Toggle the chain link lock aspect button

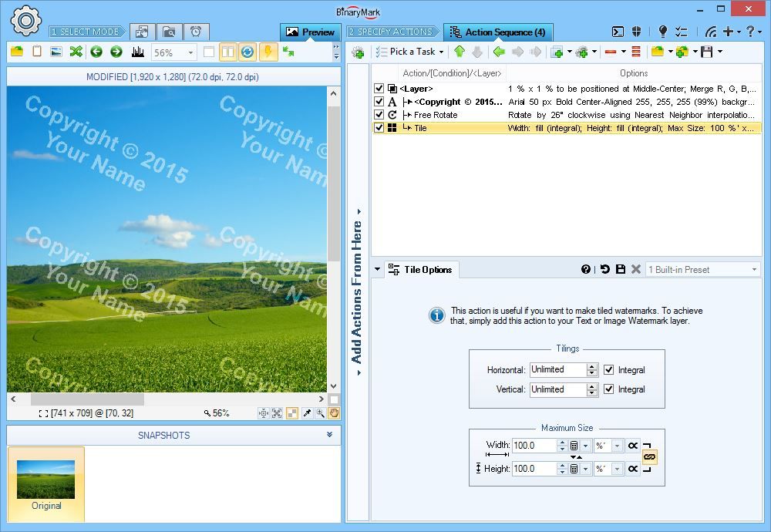point(649,456)
